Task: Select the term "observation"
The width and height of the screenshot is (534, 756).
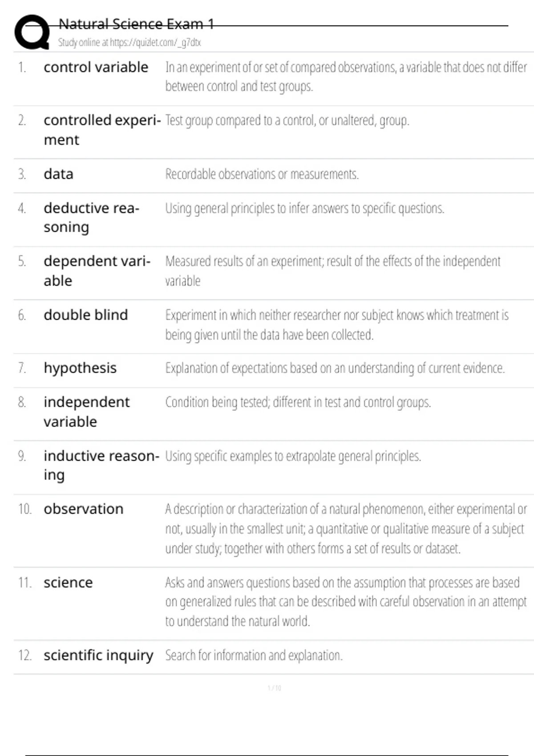Action: coord(83,509)
